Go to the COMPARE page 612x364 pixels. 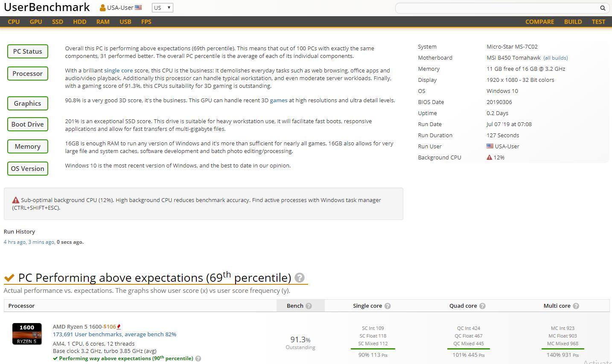click(x=539, y=22)
